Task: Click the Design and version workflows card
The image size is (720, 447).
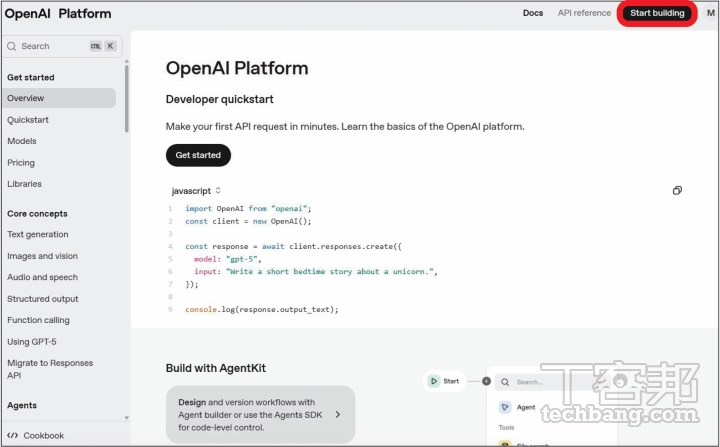Action: click(260, 414)
